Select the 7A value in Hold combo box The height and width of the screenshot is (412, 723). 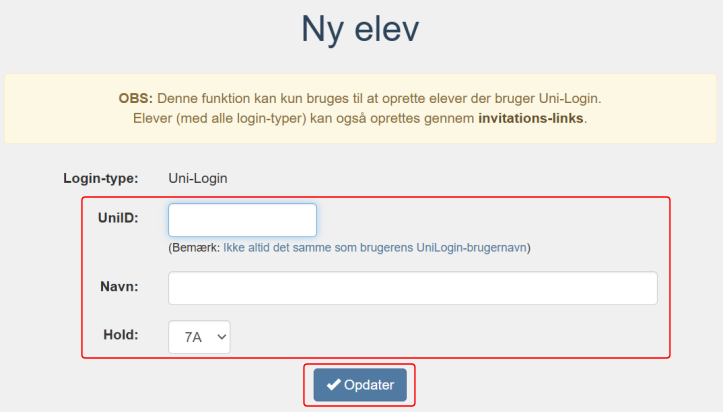(193, 338)
